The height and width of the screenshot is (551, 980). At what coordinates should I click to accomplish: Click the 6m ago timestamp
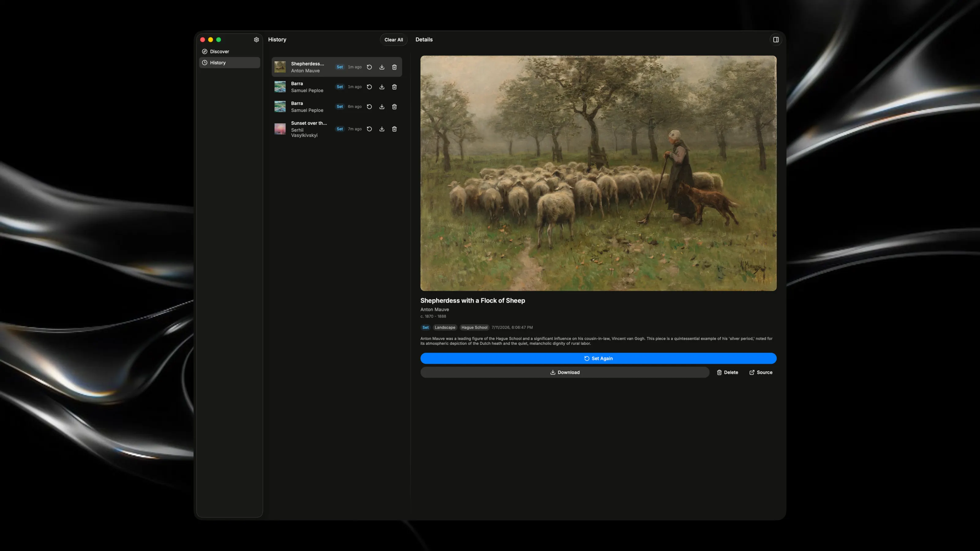(355, 107)
